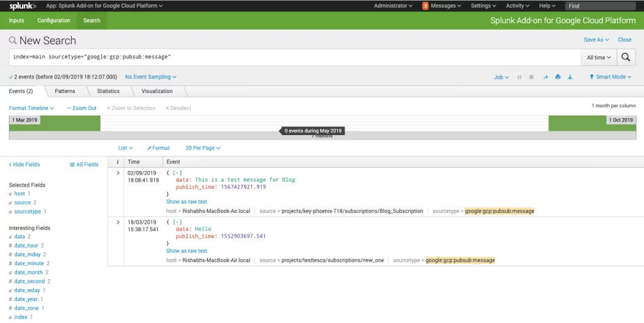
Task: Expand the 18/03/2019 event row
Action: point(118,222)
